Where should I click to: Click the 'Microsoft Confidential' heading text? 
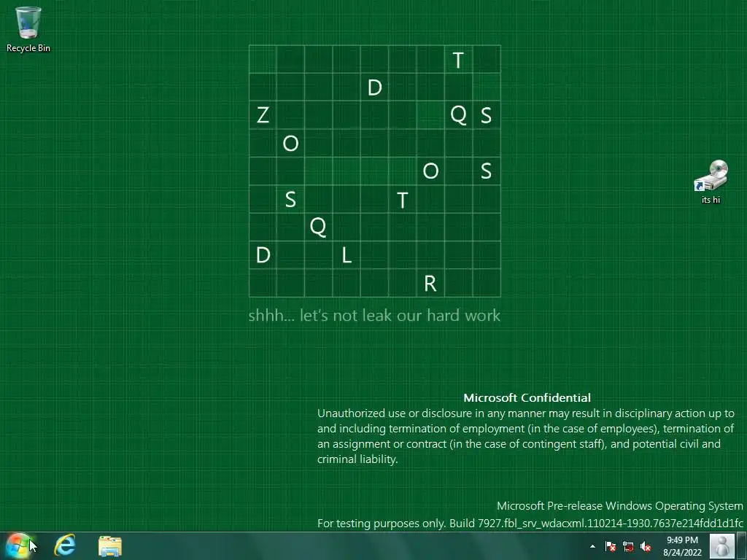(527, 397)
